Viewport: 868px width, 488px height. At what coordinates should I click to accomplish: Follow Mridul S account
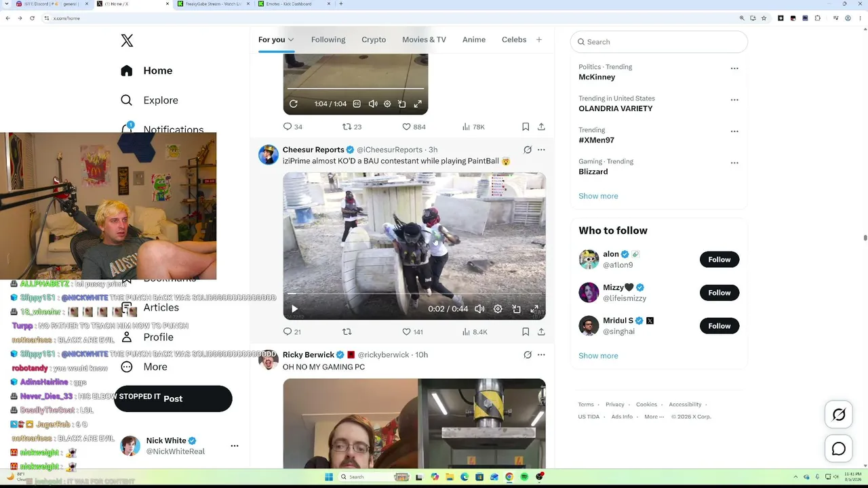[x=719, y=326]
